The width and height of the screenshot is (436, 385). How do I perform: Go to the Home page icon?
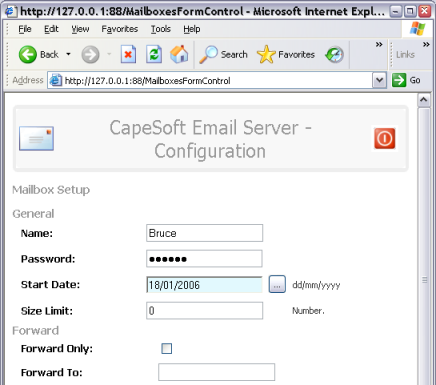point(179,54)
